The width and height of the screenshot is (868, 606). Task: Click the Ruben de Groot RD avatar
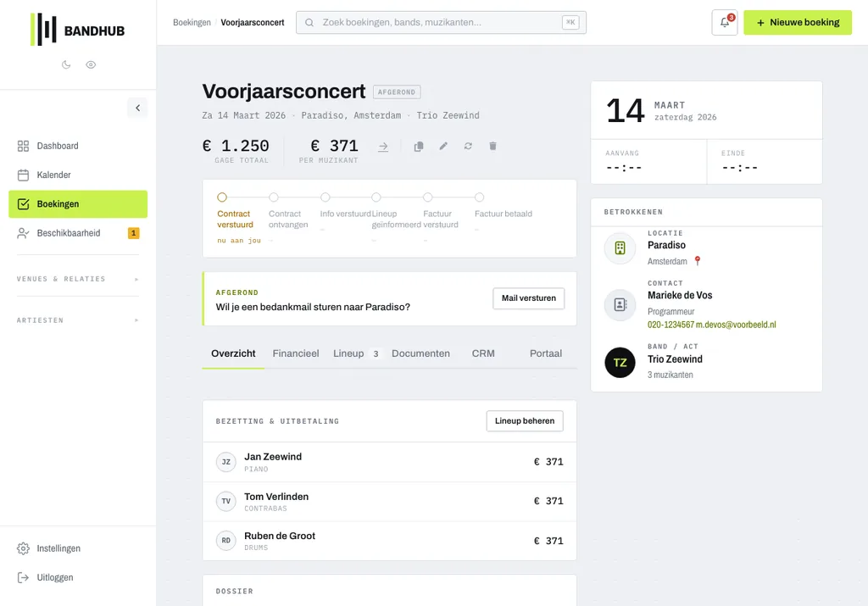[225, 541]
